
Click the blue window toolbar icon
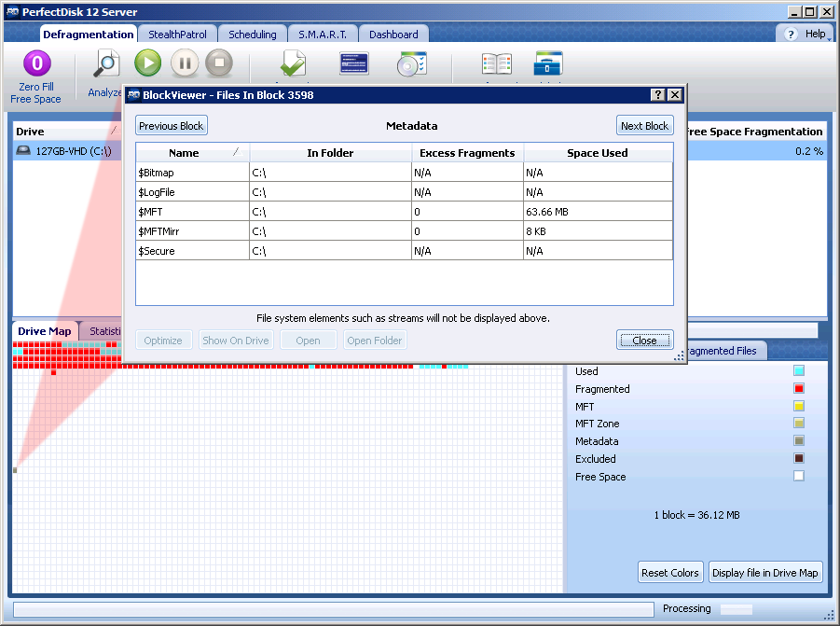354,63
